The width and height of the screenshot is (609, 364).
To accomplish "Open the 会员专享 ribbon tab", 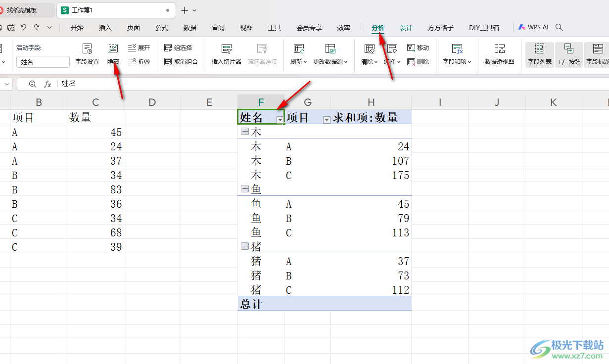I will point(309,28).
